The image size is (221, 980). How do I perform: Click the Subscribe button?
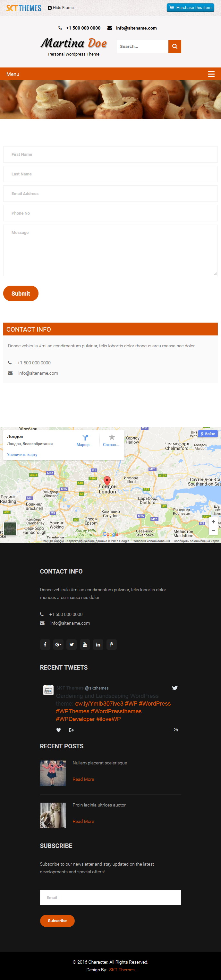click(x=57, y=921)
